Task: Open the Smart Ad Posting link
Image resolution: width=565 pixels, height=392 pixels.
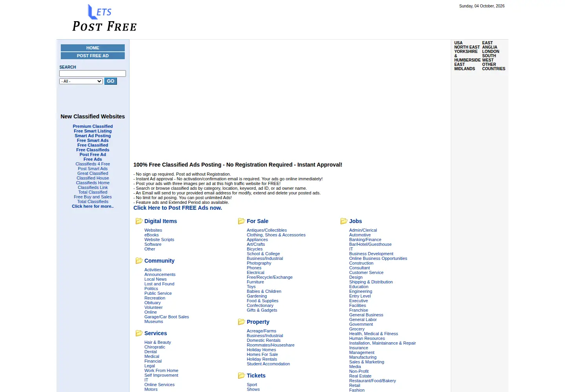Action: pyautogui.click(x=93, y=136)
